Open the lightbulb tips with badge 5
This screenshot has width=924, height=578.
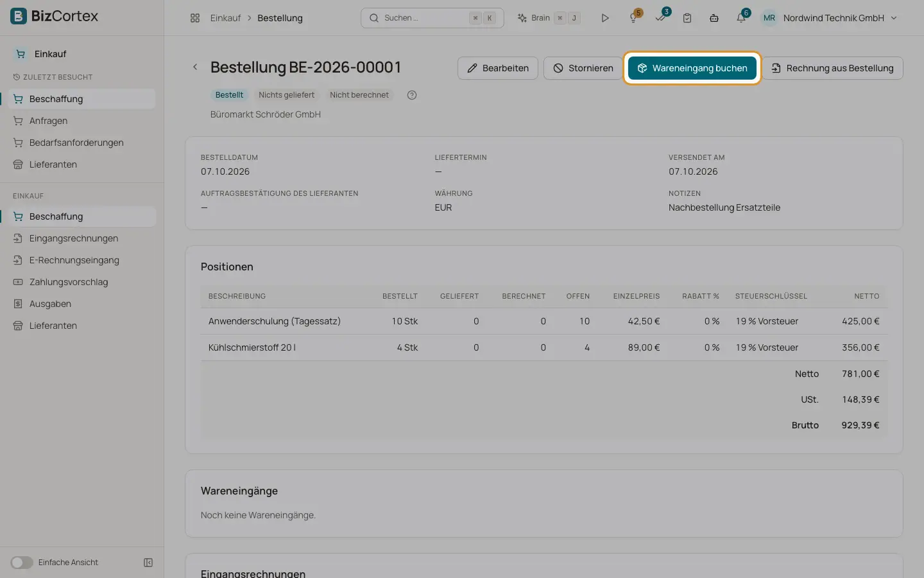633,18
